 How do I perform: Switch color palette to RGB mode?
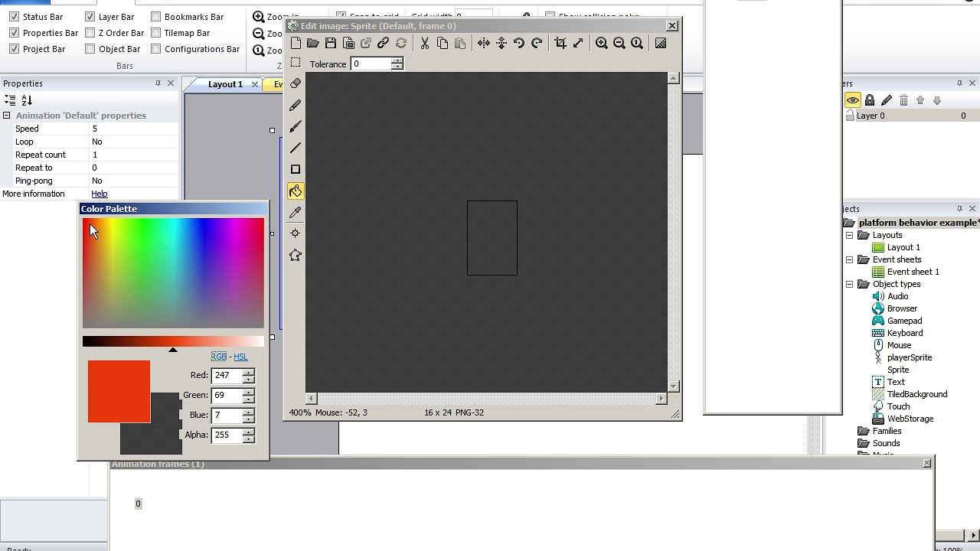(x=219, y=357)
